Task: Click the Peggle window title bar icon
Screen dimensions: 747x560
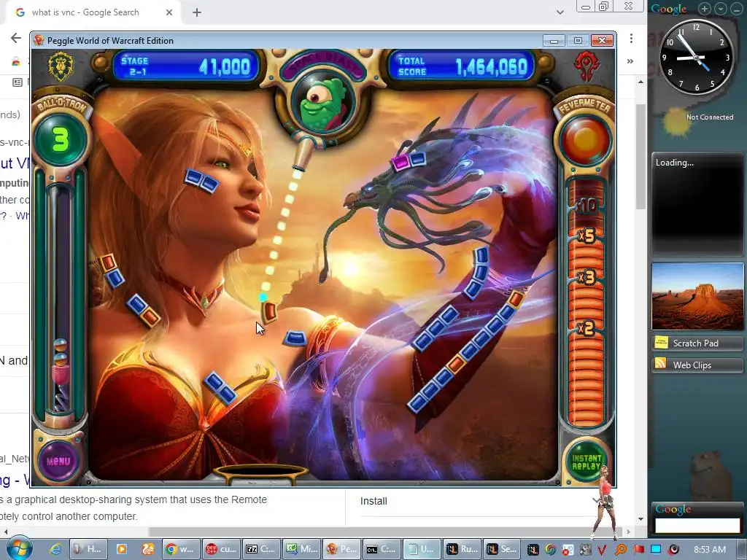Action: point(39,41)
